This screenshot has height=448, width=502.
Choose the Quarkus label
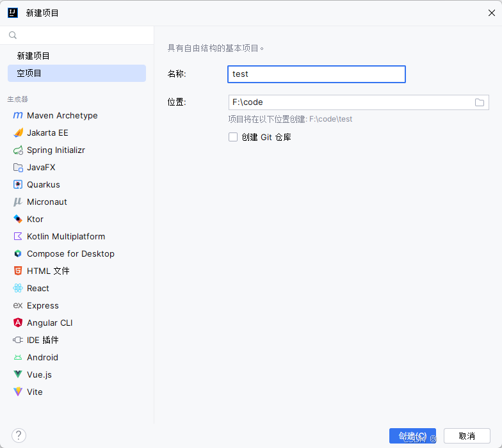point(44,184)
